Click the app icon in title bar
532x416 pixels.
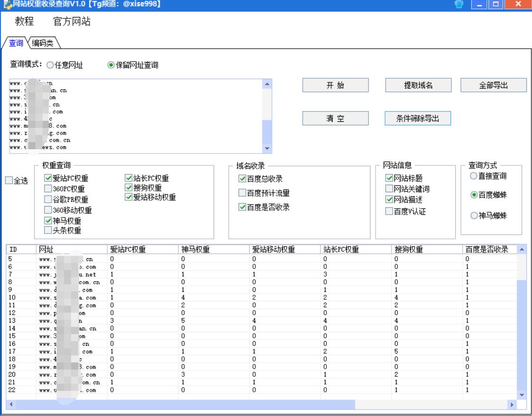tap(7, 4)
